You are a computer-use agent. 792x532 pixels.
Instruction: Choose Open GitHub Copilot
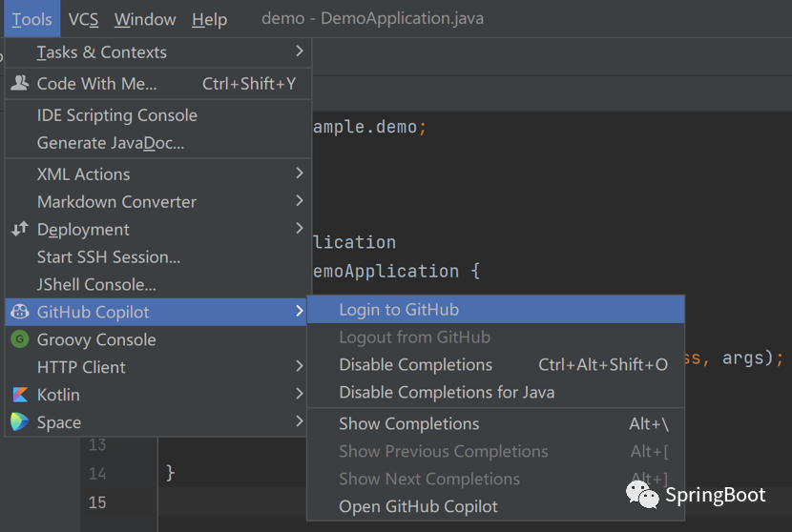(x=495, y=506)
